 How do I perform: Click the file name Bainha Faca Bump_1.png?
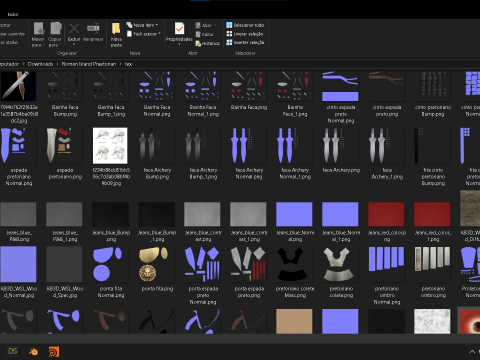pyautogui.click(x=111, y=111)
